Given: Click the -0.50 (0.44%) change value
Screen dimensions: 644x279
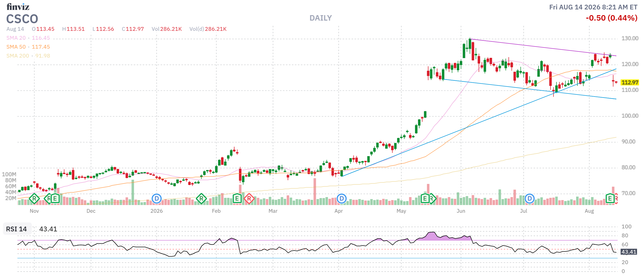Looking at the screenshot, I should 611,18.
